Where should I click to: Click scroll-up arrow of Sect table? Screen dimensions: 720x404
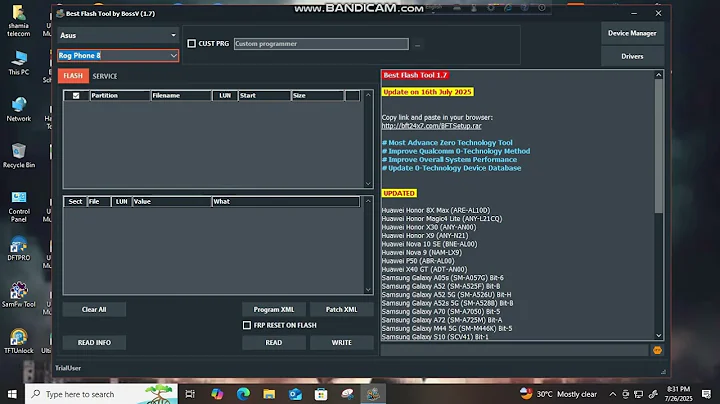point(368,201)
